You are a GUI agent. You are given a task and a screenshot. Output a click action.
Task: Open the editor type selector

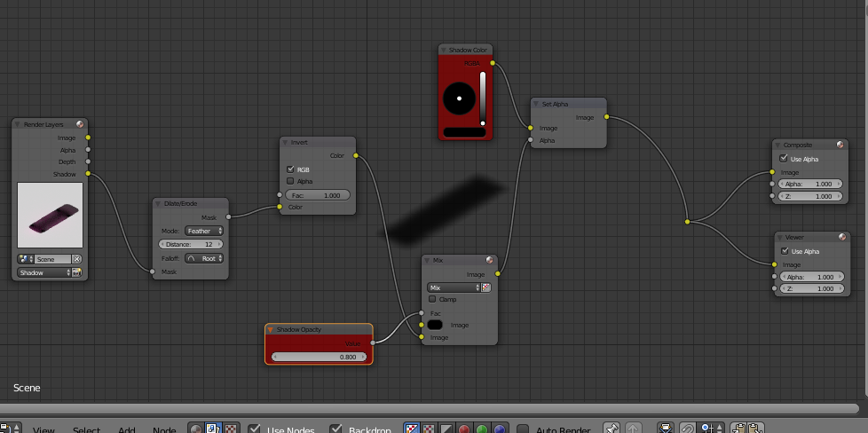(x=11, y=429)
